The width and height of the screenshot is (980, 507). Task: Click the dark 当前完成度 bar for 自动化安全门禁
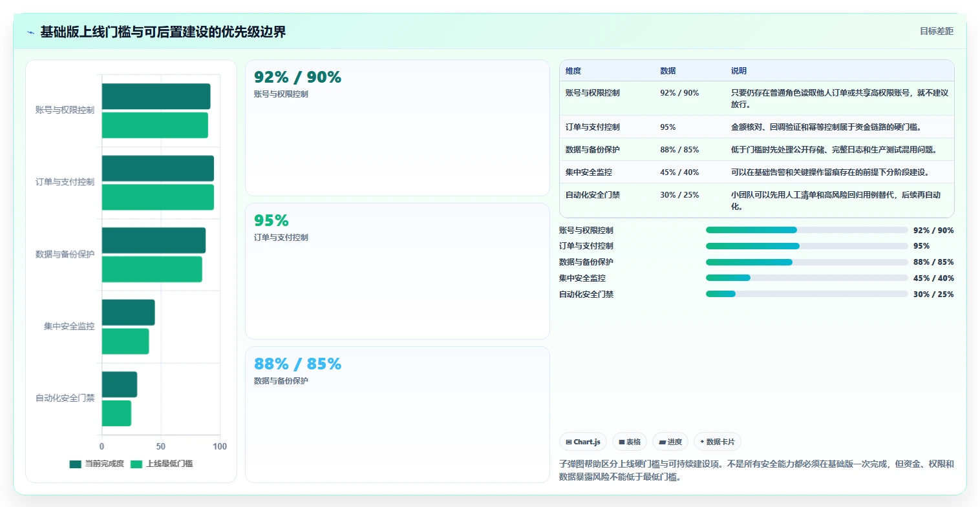point(119,384)
